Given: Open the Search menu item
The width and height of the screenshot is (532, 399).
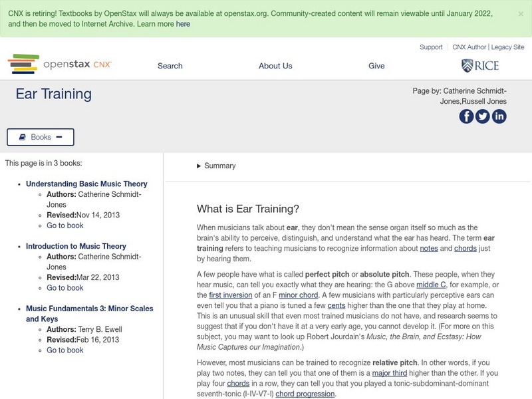Looking at the screenshot, I should pos(170,66).
